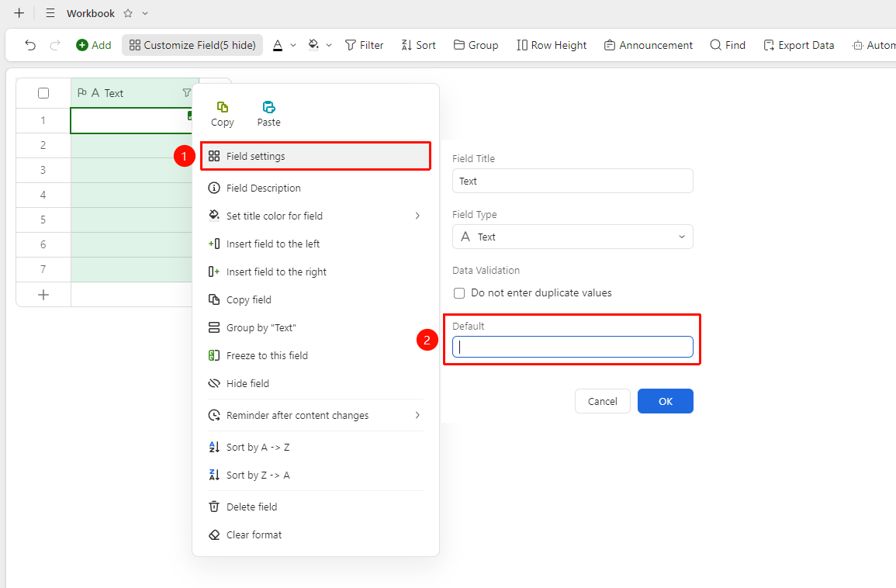Expand Set title color for field submenu

pos(316,216)
